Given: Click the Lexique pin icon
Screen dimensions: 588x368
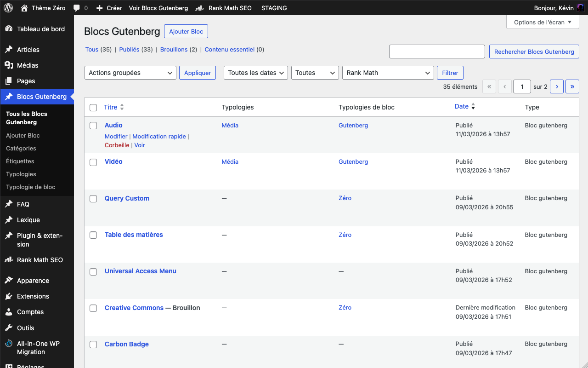Looking at the screenshot, I should pos(9,219).
